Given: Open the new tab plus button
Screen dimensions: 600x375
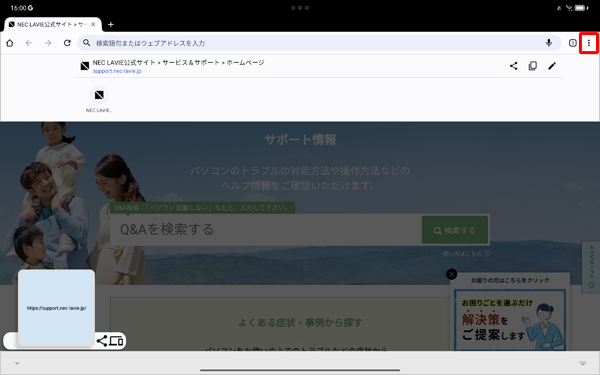Looking at the screenshot, I should click(x=111, y=24).
